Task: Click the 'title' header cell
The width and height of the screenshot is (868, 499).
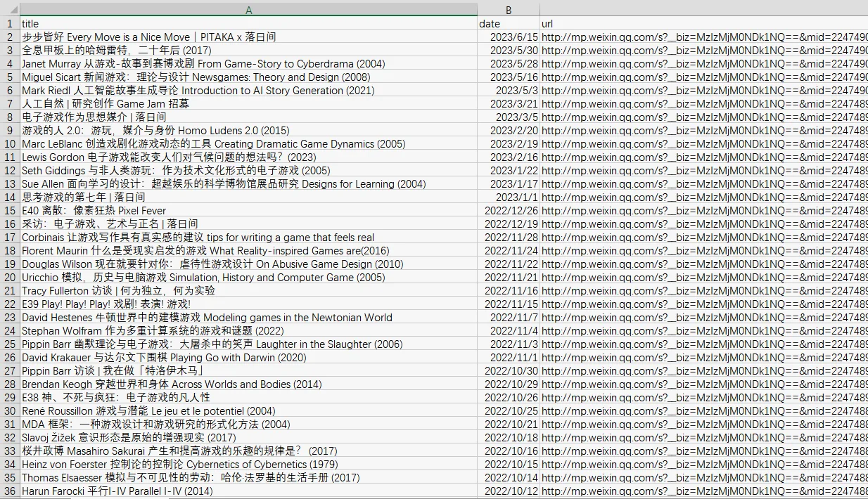Action: [248, 23]
